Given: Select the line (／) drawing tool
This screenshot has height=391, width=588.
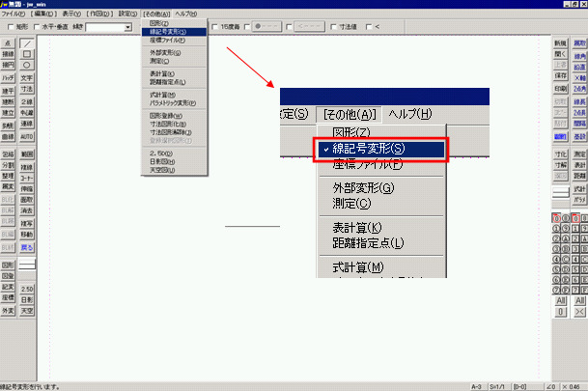Looking at the screenshot, I should point(27,44).
